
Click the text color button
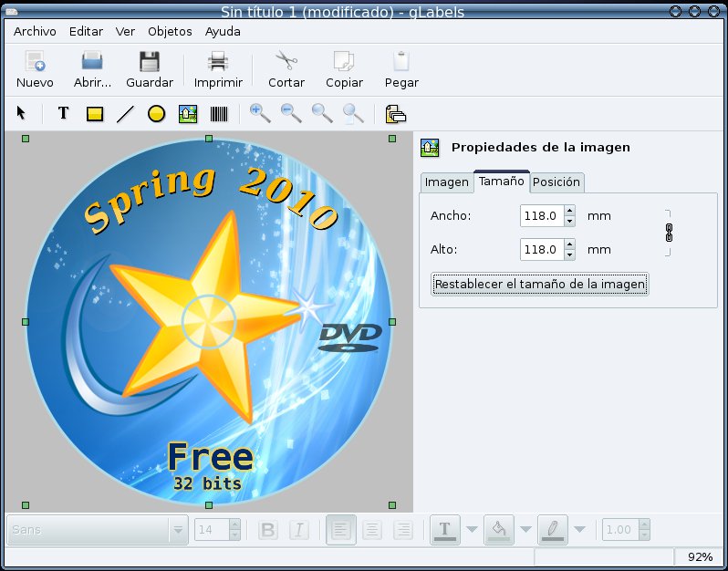point(445,530)
